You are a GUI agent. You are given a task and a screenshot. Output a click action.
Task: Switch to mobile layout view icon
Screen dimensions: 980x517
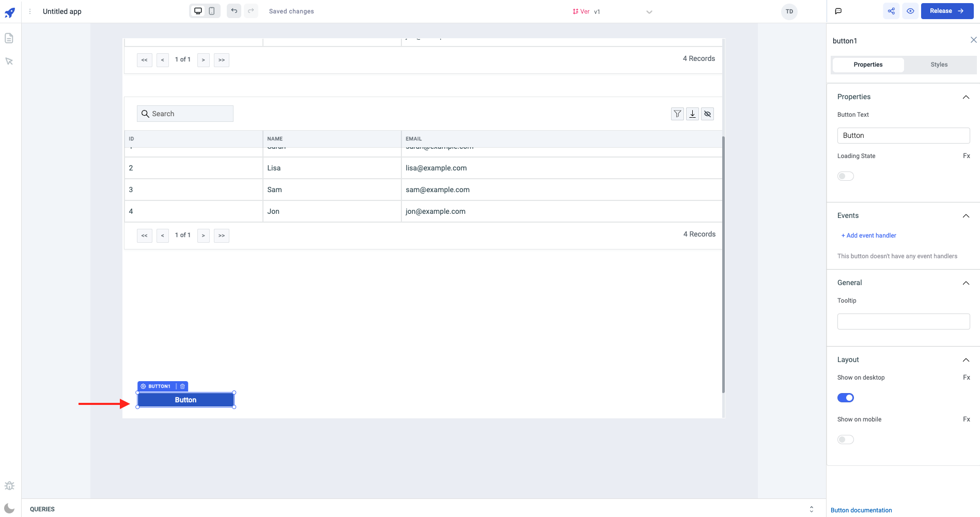[212, 11]
